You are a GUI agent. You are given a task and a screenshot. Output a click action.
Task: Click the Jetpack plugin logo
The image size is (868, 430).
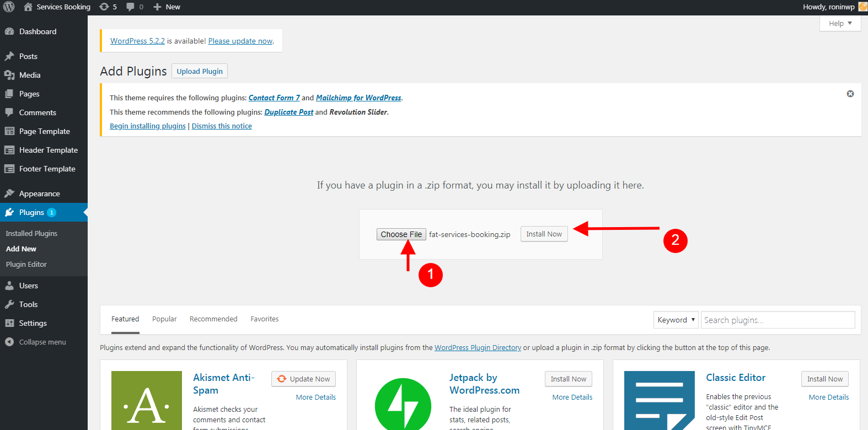[403, 404]
